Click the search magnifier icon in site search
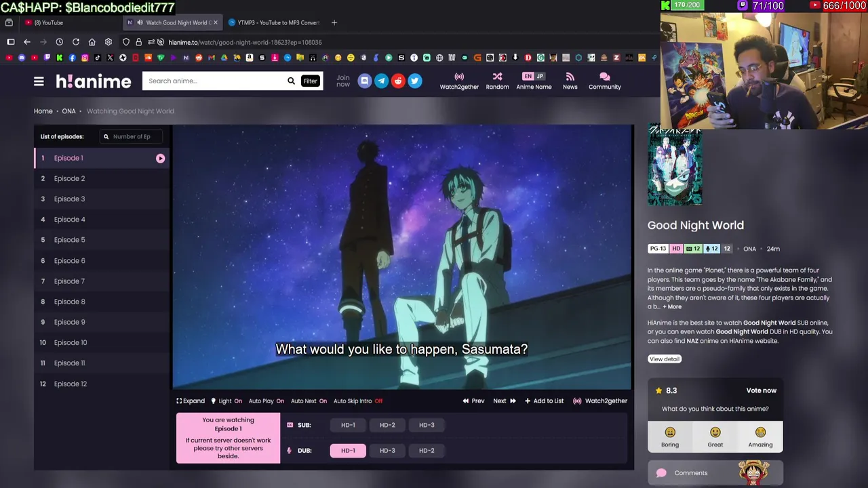868x488 pixels. click(x=291, y=81)
